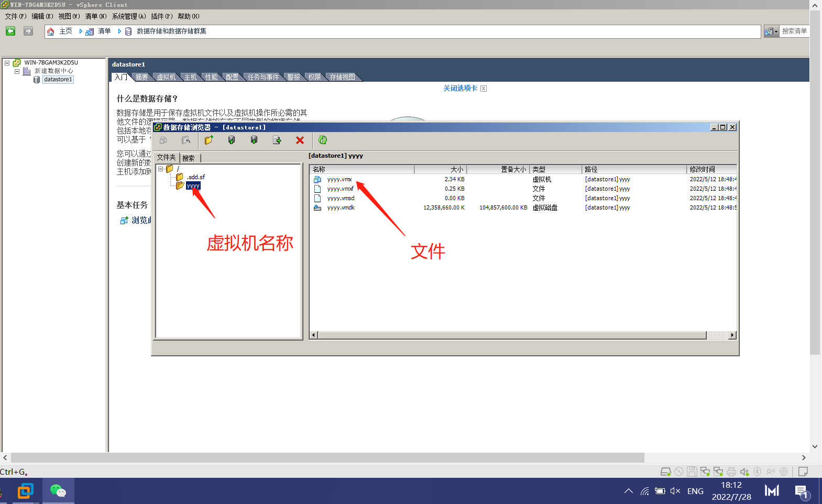Switch to the 性能 tab
This screenshot has height=504, width=822.
click(x=211, y=77)
